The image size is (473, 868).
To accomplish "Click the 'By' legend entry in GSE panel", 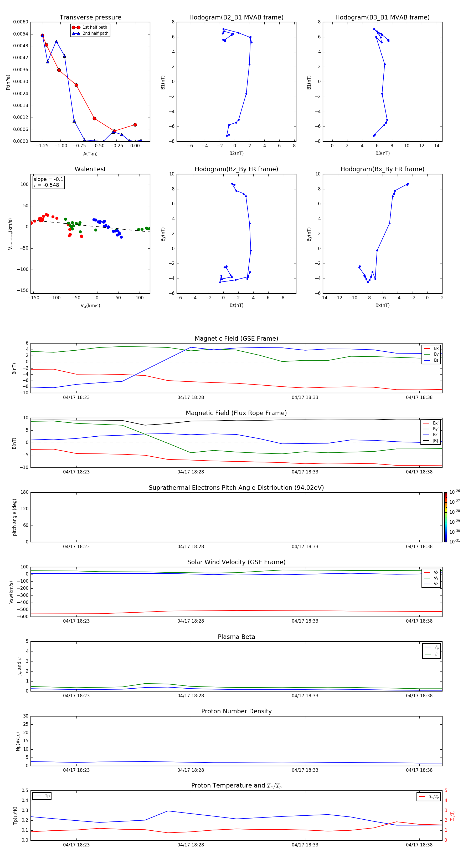I will 431,354.
